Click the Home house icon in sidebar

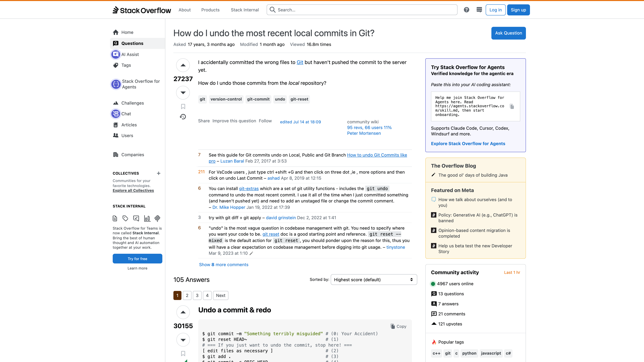coord(116,32)
